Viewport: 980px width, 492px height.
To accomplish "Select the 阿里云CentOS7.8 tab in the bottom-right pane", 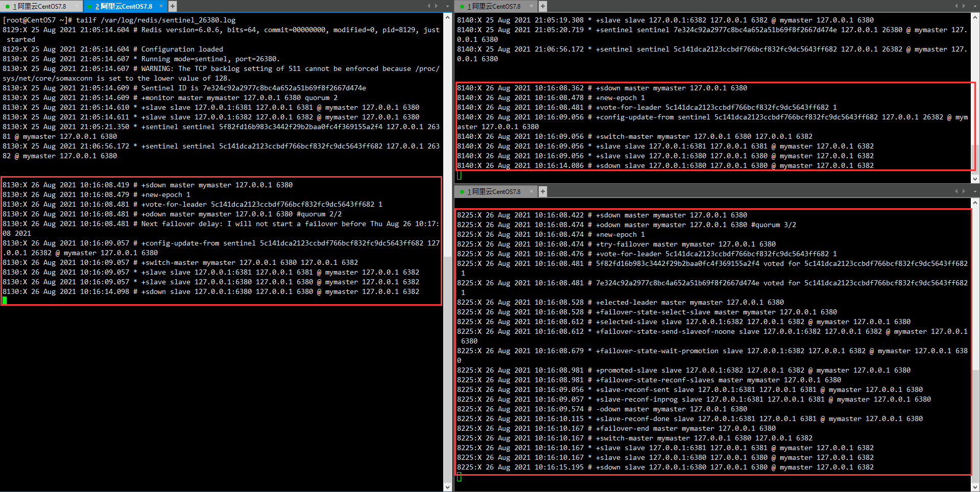I will 494,191.
